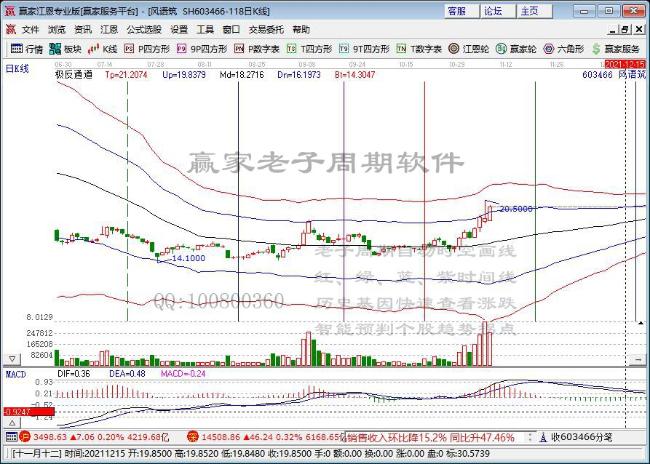The width and height of the screenshot is (650, 464).
Task: Open the 窗口 menu
Action: point(231,29)
